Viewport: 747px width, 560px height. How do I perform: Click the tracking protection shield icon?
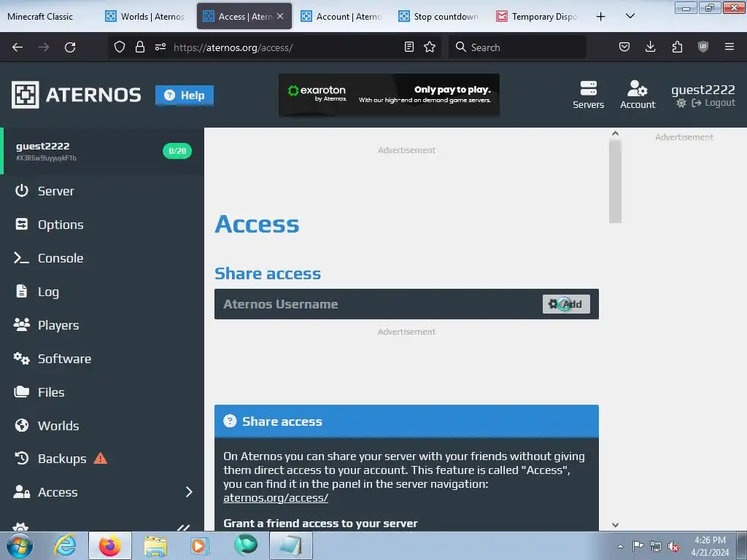point(120,47)
